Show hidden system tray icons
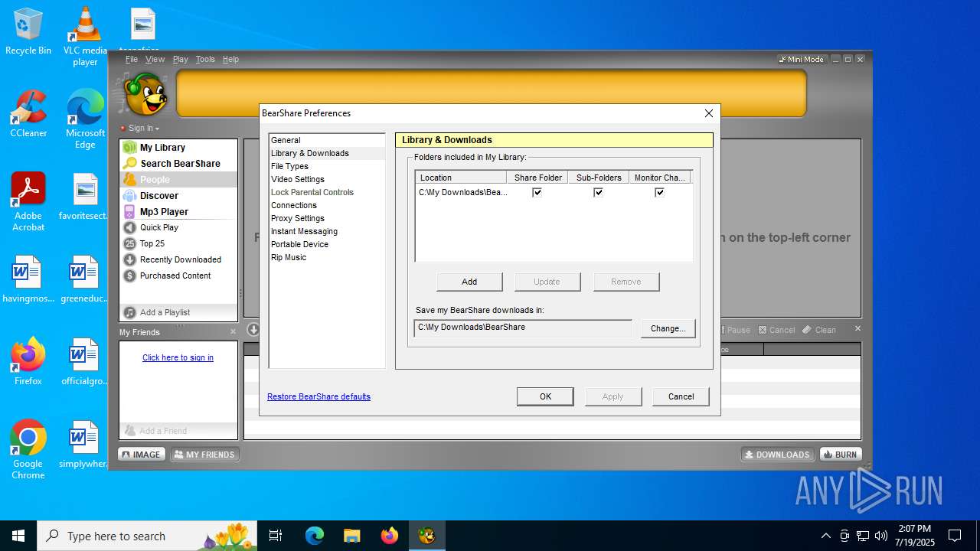This screenshot has width=980, height=551. 825,536
